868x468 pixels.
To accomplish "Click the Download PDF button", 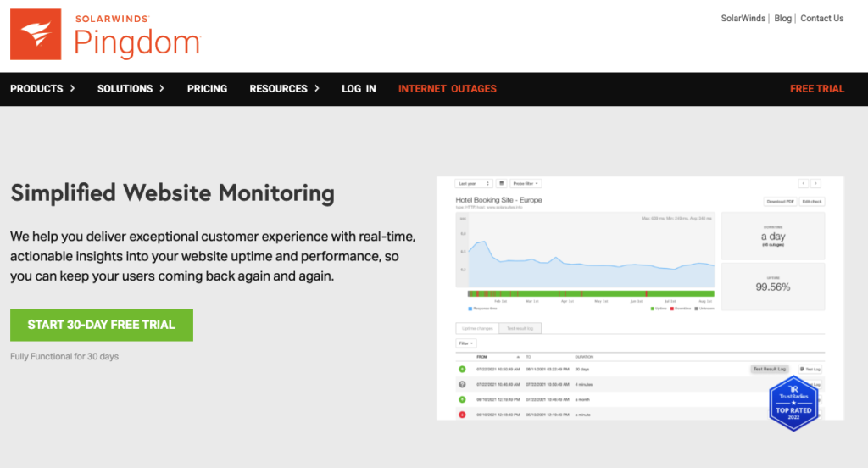I will 780,202.
